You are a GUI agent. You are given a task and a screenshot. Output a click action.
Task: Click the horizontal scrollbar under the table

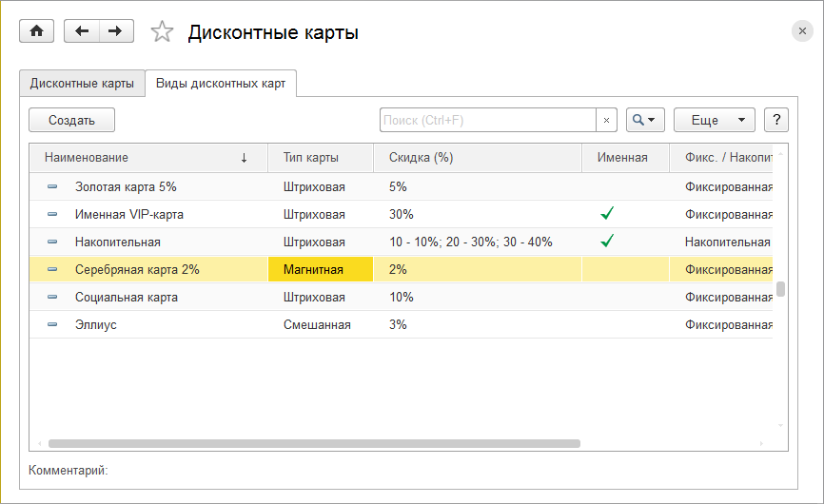click(x=314, y=444)
